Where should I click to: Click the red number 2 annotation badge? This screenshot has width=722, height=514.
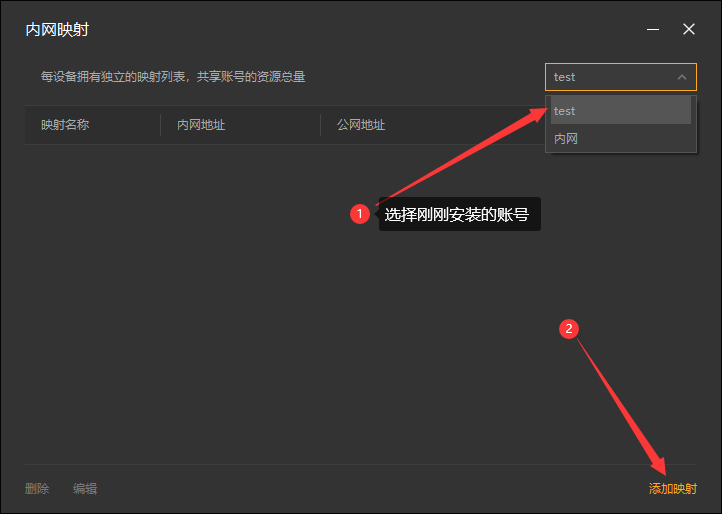pos(569,329)
